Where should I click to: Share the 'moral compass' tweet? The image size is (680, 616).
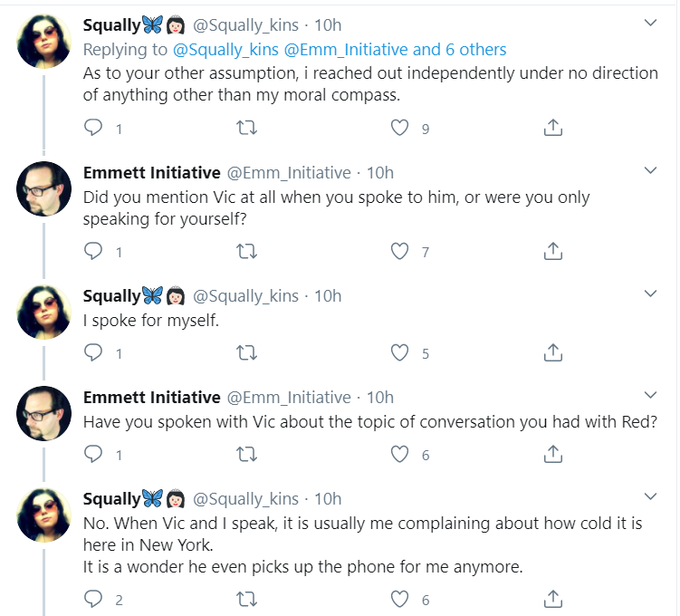tap(553, 128)
